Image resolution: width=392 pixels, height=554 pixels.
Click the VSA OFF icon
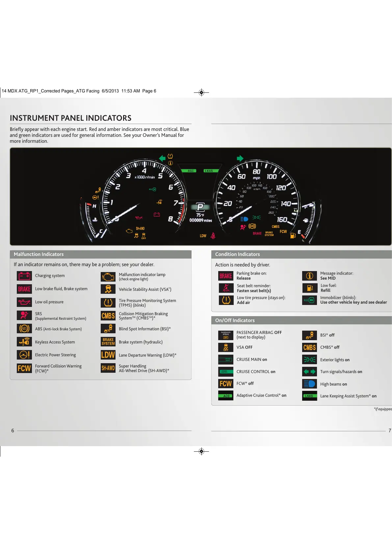tap(226, 347)
